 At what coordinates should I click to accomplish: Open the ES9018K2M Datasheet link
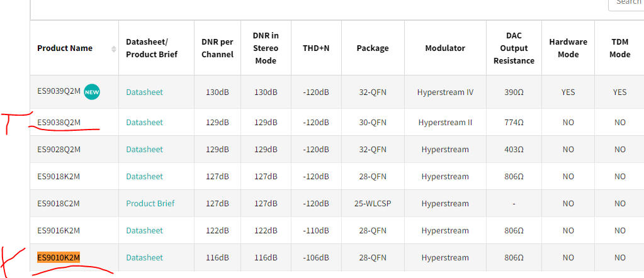144,177
